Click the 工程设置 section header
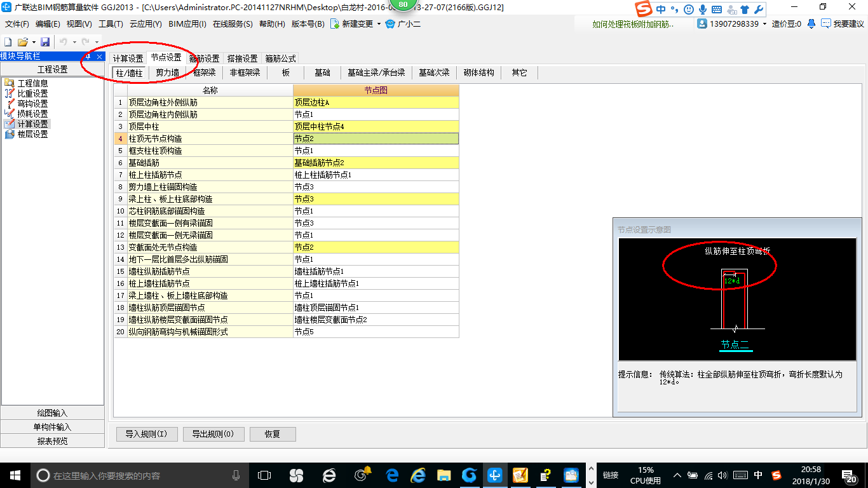 coord(52,69)
